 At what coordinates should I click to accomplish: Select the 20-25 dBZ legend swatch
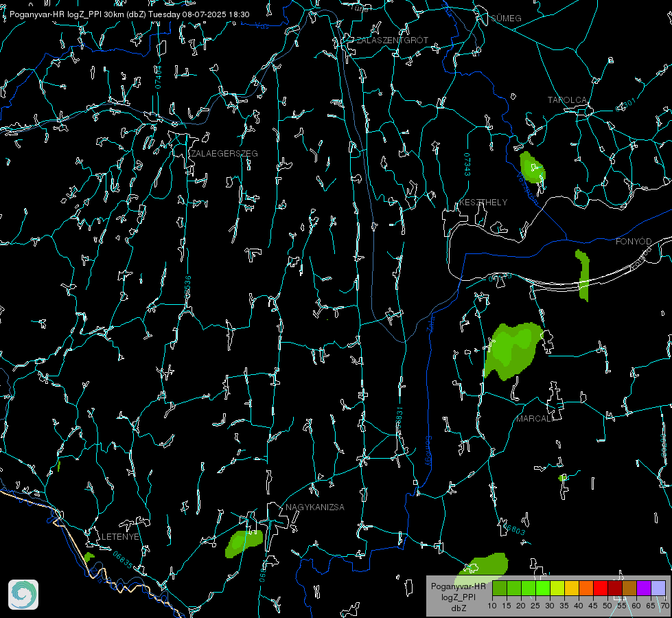point(529,588)
